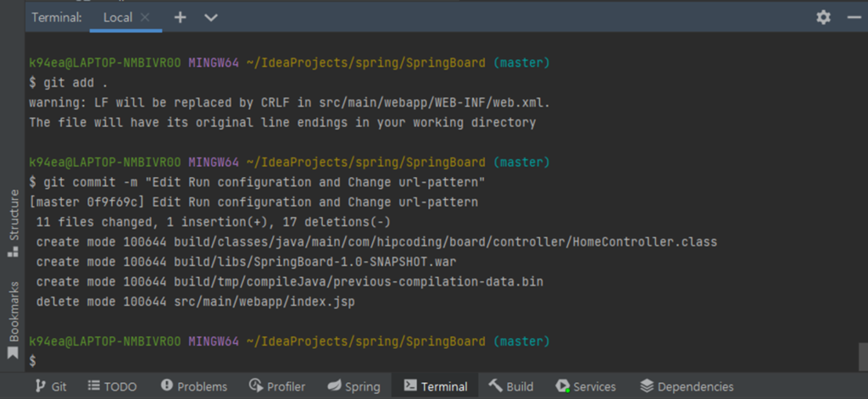The height and width of the screenshot is (399, 868).
Task: Open the terminal settings gear icon
Action: point(823,17)
